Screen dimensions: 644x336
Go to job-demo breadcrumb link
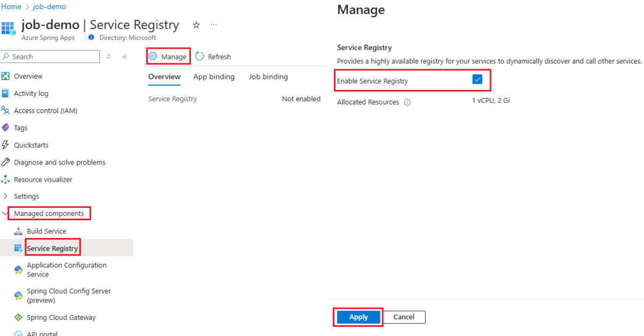click(50, 7)
